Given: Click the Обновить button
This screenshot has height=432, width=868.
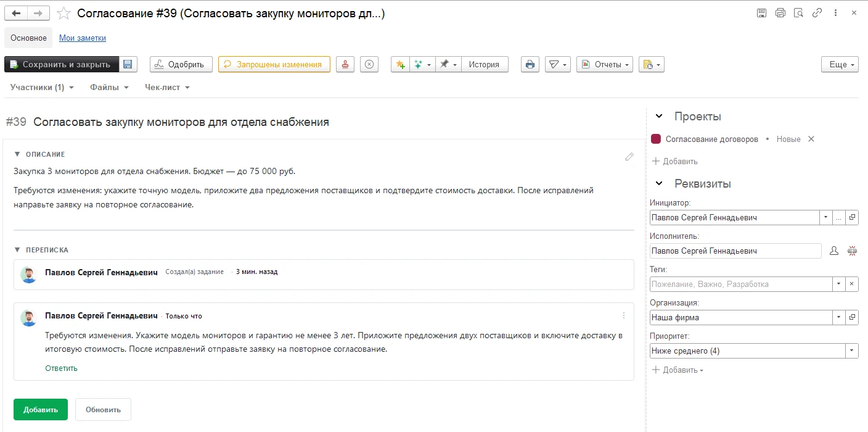Looking at the screenshot, I should pos(103,409).
